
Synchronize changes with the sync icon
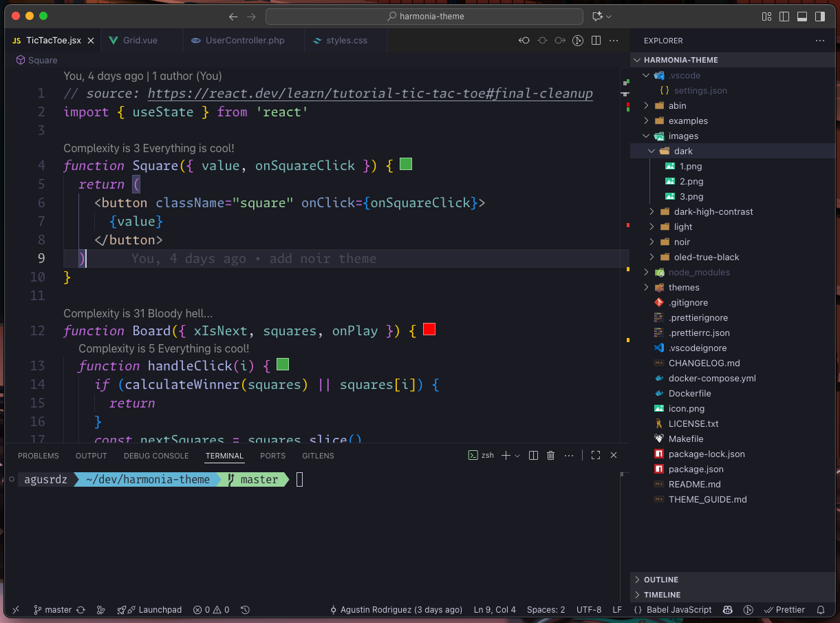(x=80, y=610)
